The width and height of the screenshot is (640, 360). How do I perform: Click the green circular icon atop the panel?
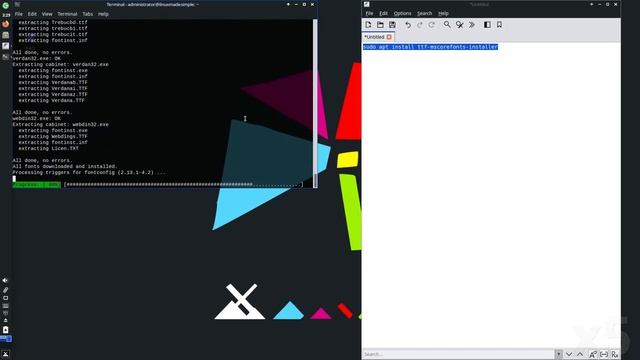(x=5, y=5)
